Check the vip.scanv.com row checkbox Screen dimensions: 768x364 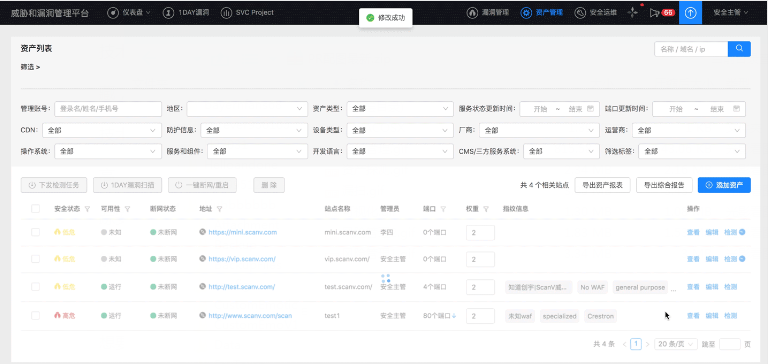click(35, 259)
